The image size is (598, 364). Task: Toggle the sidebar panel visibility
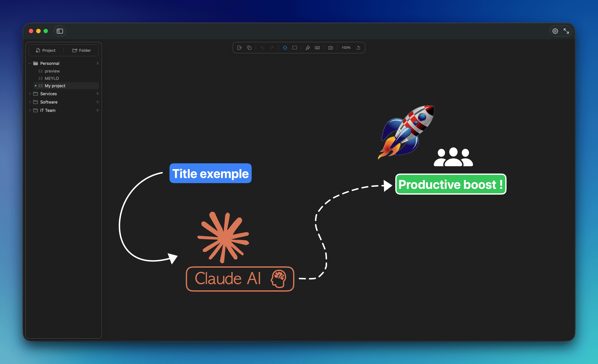coord(60,31)
